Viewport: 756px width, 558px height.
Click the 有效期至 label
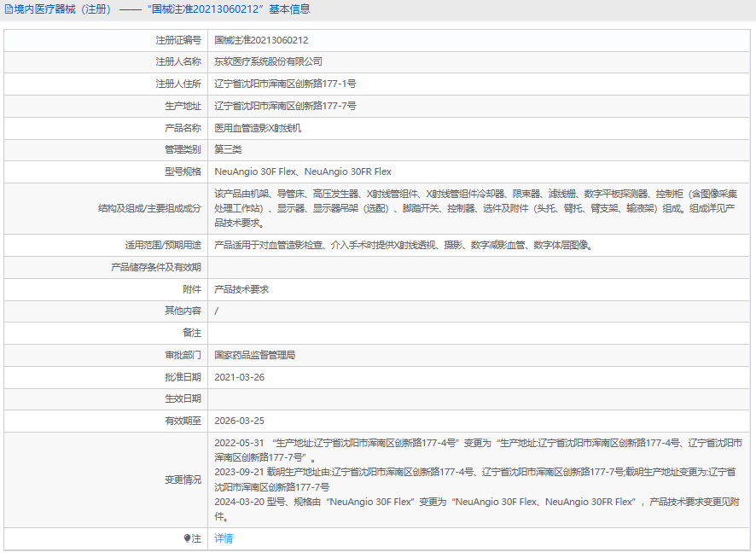point(183,421)
